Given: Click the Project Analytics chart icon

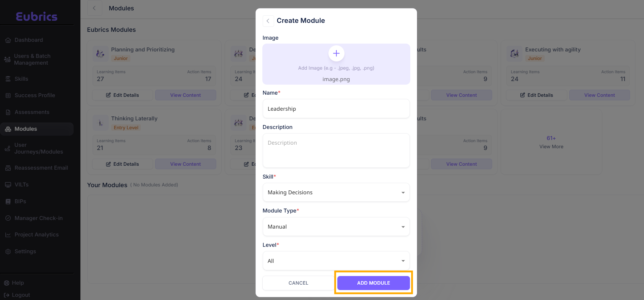Looking at the screenshot, I should point(8,235).
